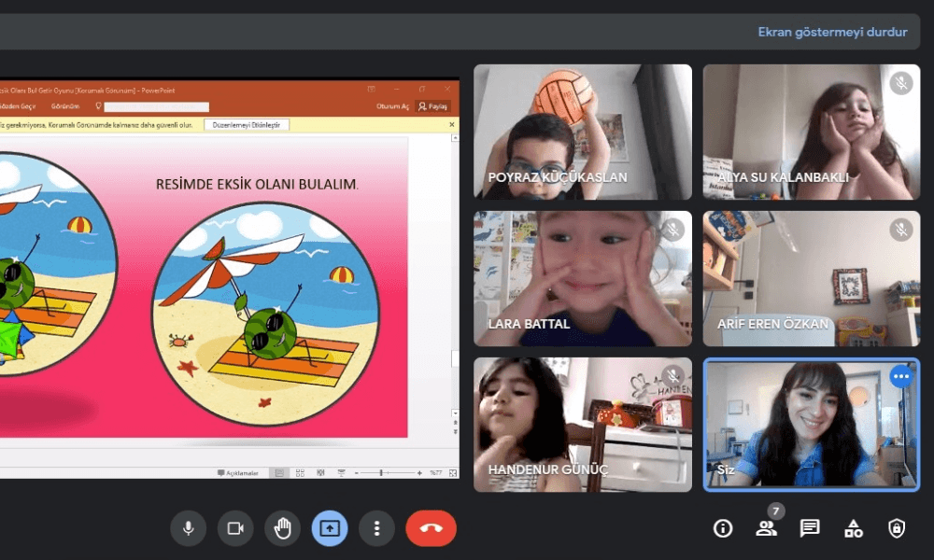Fit slide to current window
Image resolution: width=934 pixels, height=560 pixels.
pos(453,473)
